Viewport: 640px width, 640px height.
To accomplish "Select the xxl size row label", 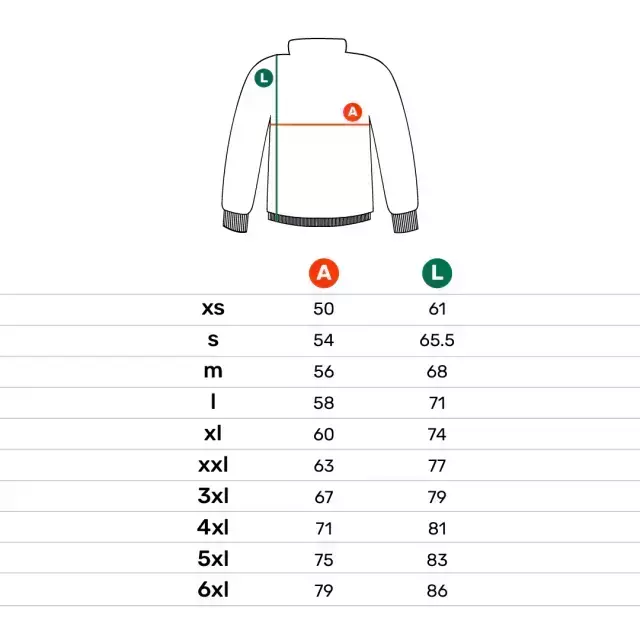I will pyautogui.click(x=213, y=465).
